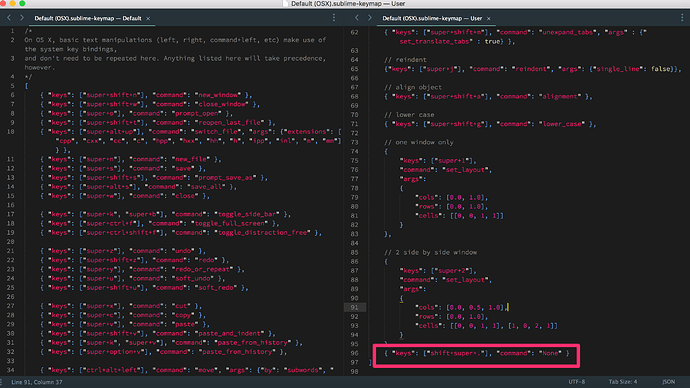Click the toggle_side_bar command line

[x=165, y=214]
